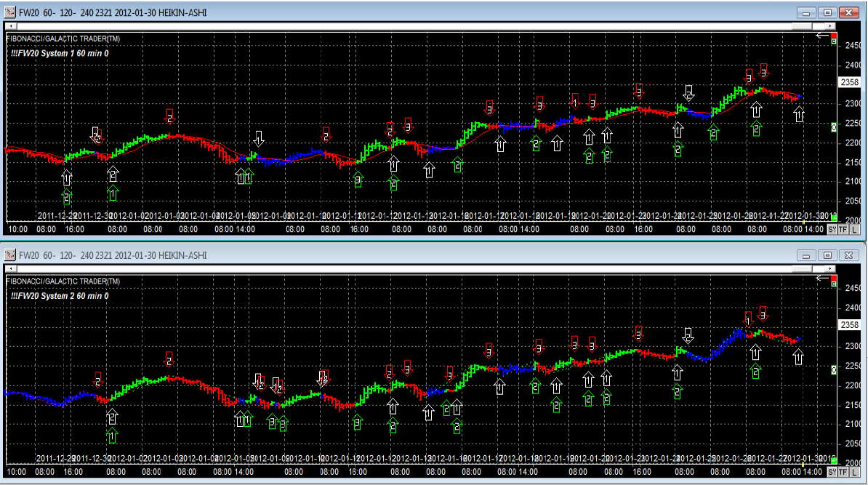868x485 pixels.
Task: Maximize the System 2 chart window
Action: tap(827, 254)
